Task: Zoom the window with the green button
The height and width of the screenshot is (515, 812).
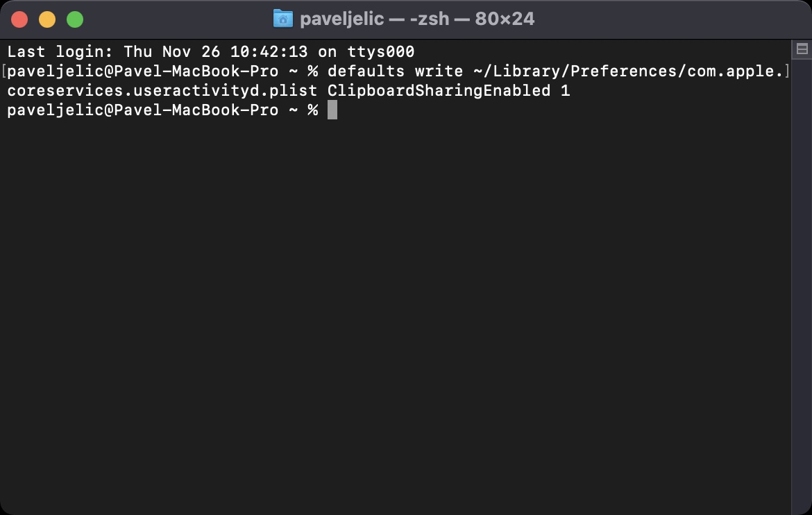Action: [75, 19]
